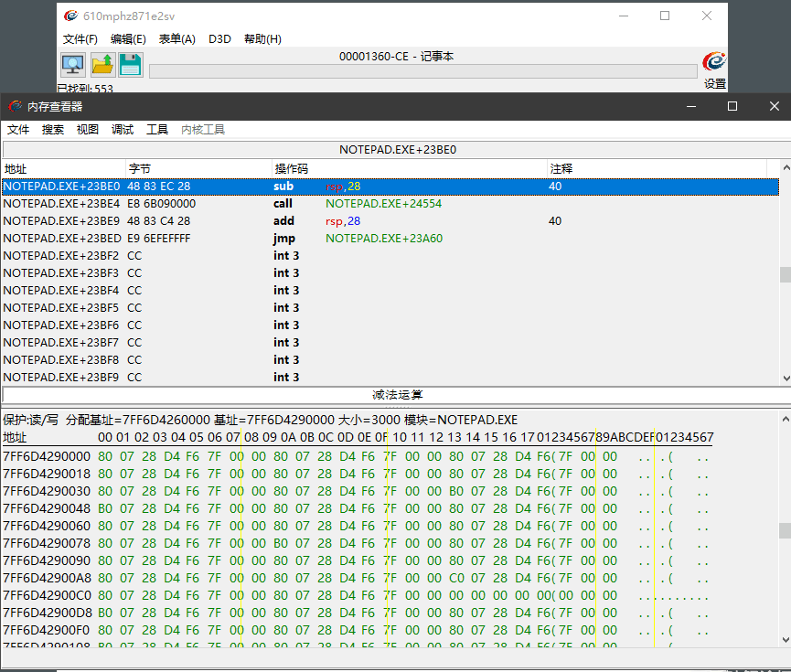Viewport: 791px width, 672px height.
Task: Click disassembler scrollbar up arrow
Action: point(785,168)
